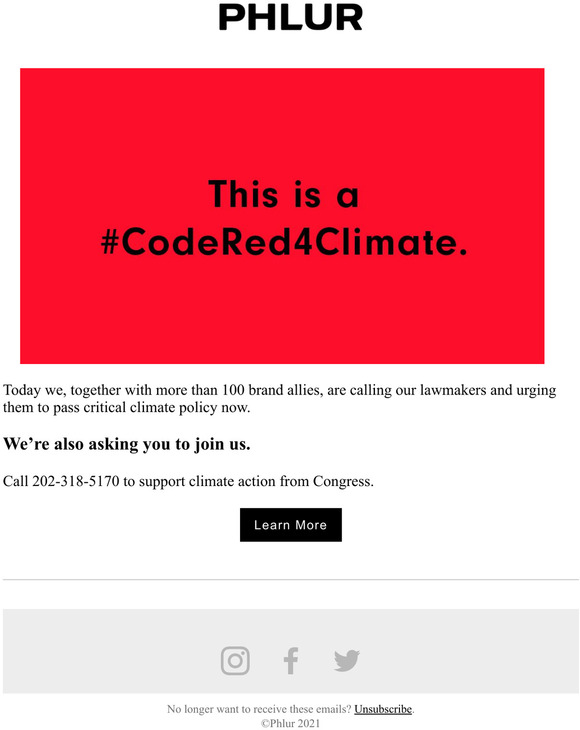
Task: Click the horizontal divider above the footer
Action: pyautogui.click(x=291, y=580)
